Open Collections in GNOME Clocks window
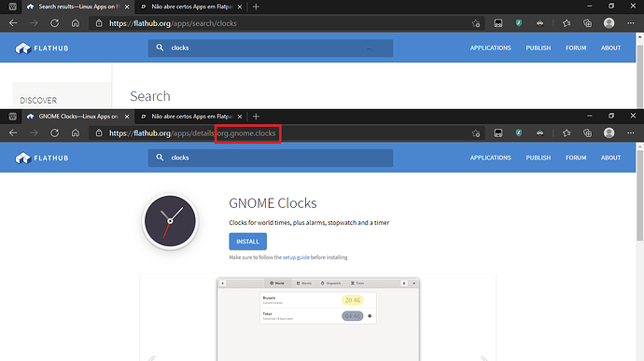644x361 pixels. [588, 133]
